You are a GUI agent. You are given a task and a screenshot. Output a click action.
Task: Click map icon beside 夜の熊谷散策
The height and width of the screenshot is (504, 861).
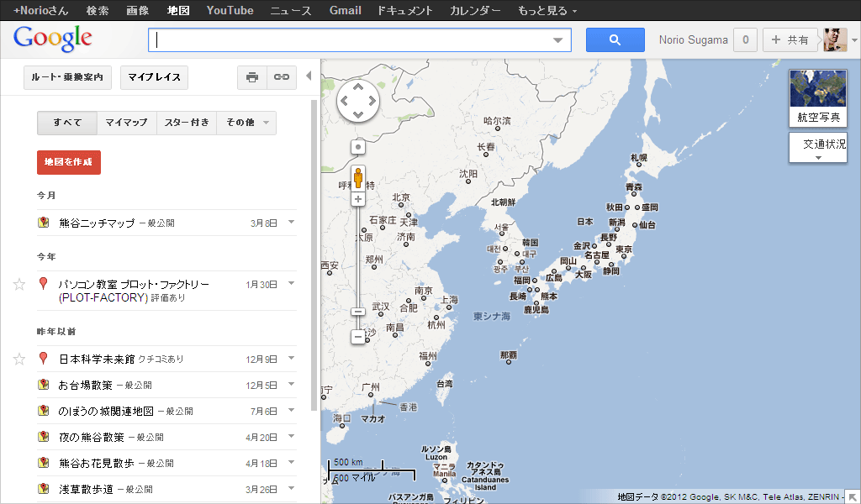[x=44, y=437]
